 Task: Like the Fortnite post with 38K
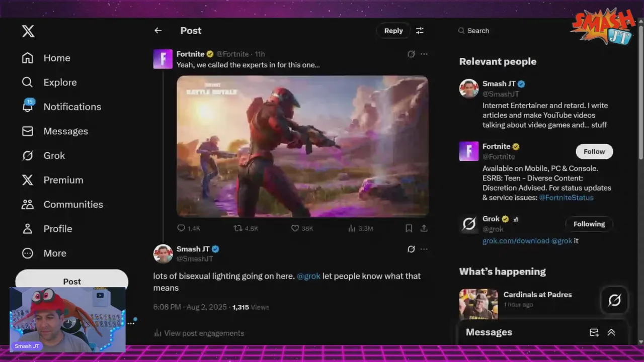tap(295, 228)
